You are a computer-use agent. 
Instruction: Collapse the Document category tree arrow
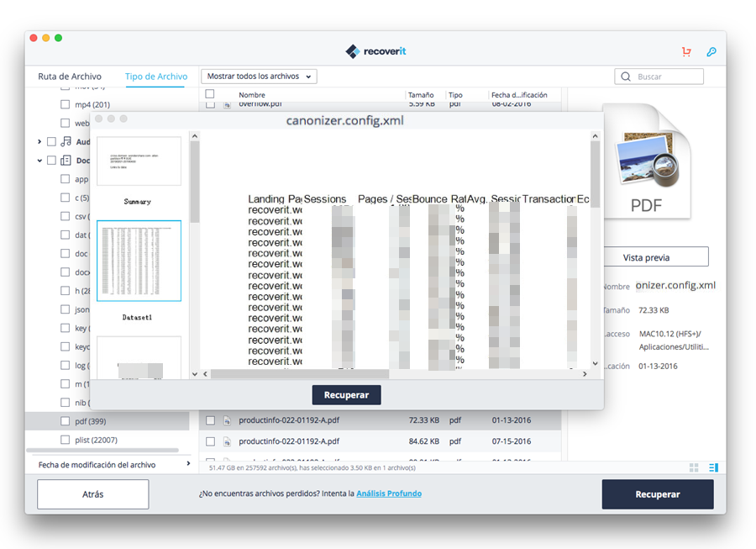[39, 161]
